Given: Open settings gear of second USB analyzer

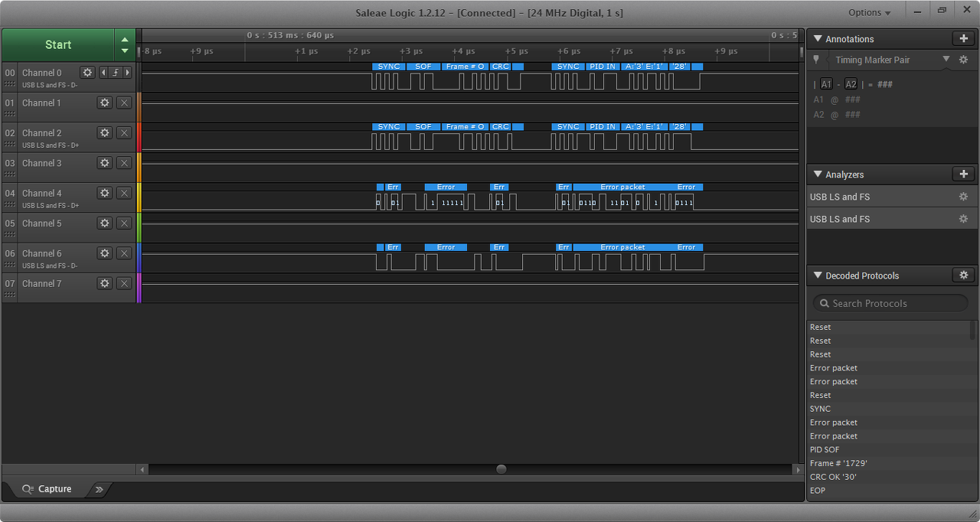Looking at the screenshot, I should pyautogui.click(x=963, y=219).
